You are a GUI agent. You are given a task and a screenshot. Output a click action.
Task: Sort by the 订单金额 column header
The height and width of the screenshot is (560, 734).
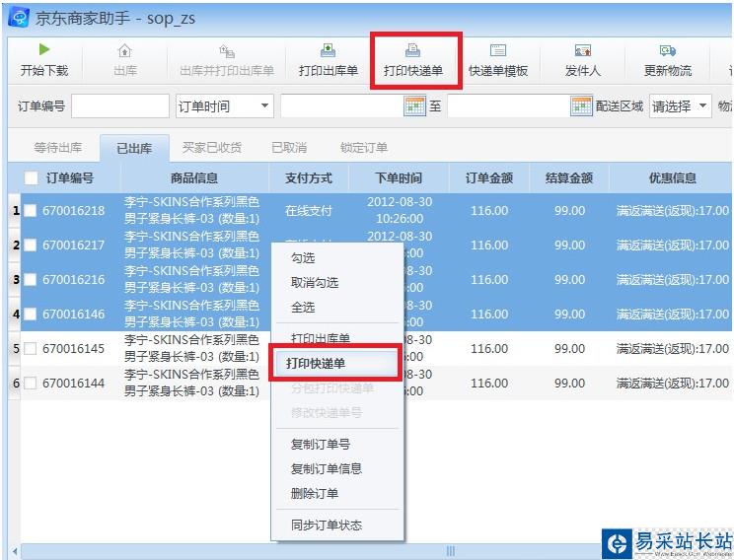(489, 177)
